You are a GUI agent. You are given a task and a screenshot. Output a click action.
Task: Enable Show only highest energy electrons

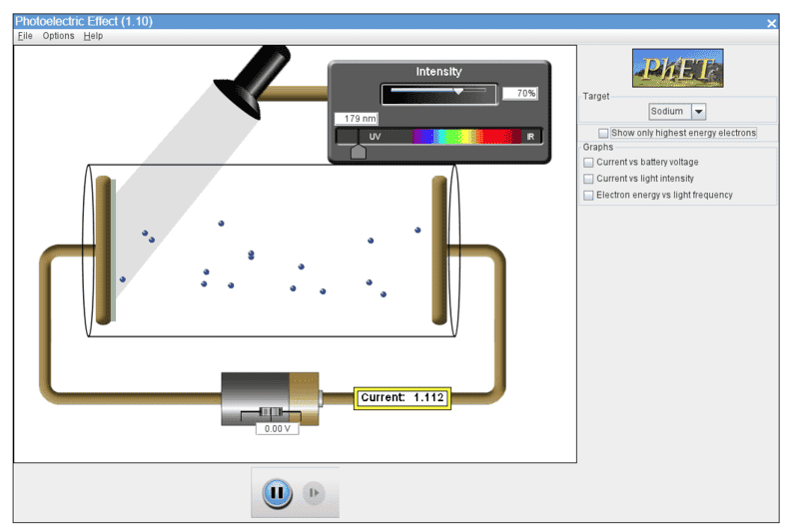[603, 133]
